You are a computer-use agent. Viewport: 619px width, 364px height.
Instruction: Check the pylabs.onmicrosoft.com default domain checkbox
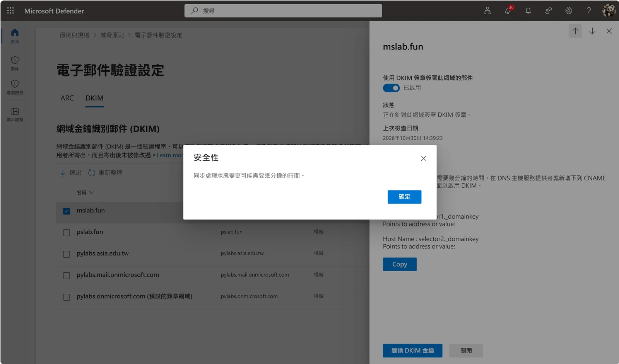[67, 297]
